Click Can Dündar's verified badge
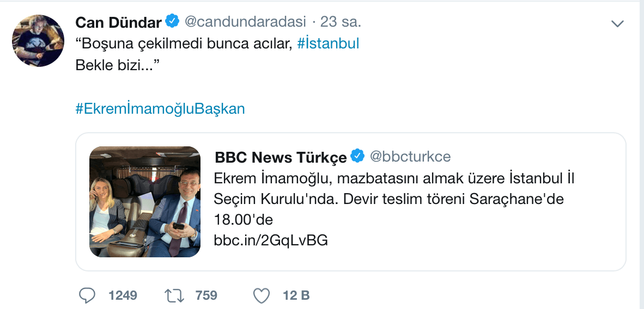Viewport: 644px width, 309px height. [173, 21]
